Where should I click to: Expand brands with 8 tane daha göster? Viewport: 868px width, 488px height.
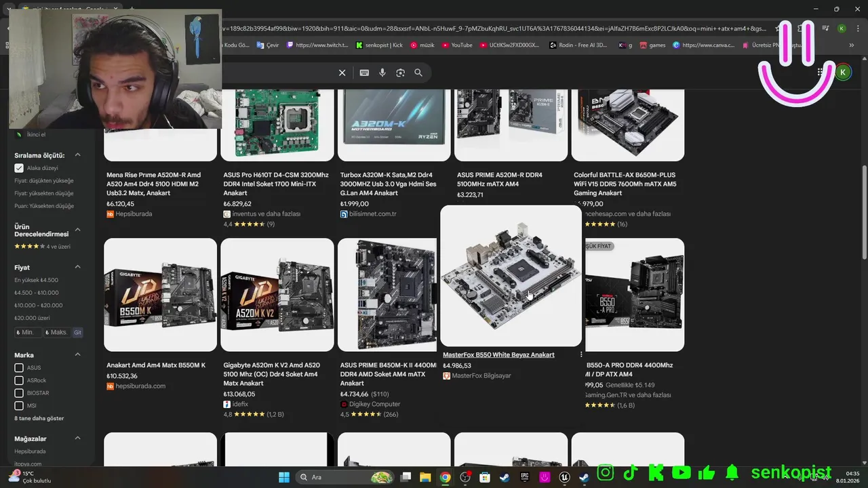[39, 418]
